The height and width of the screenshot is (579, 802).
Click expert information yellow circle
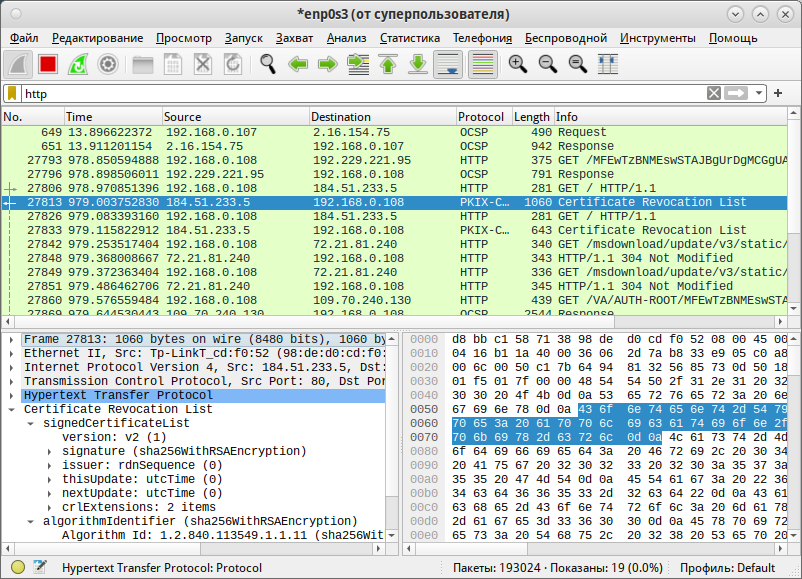(x=18, y=567)
